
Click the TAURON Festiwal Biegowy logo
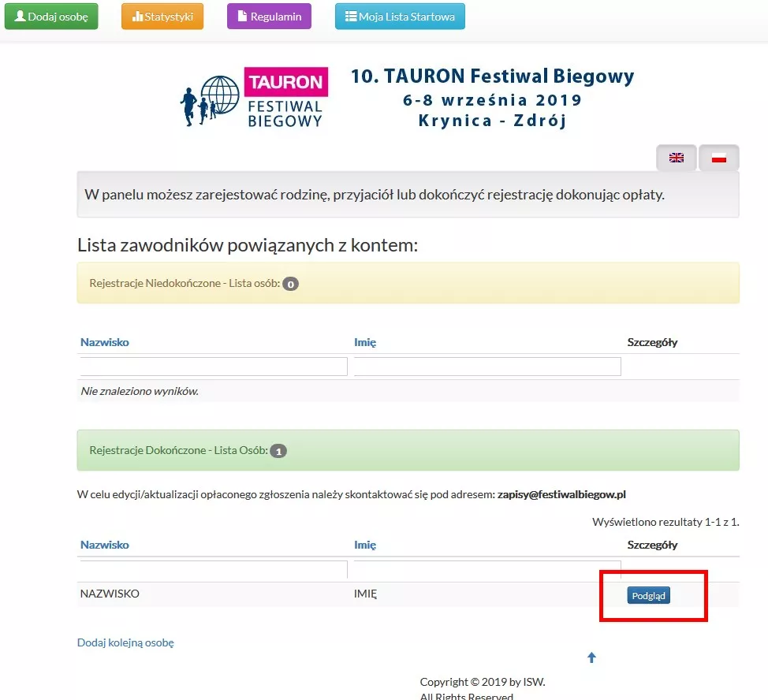click(x=252, y=98)
